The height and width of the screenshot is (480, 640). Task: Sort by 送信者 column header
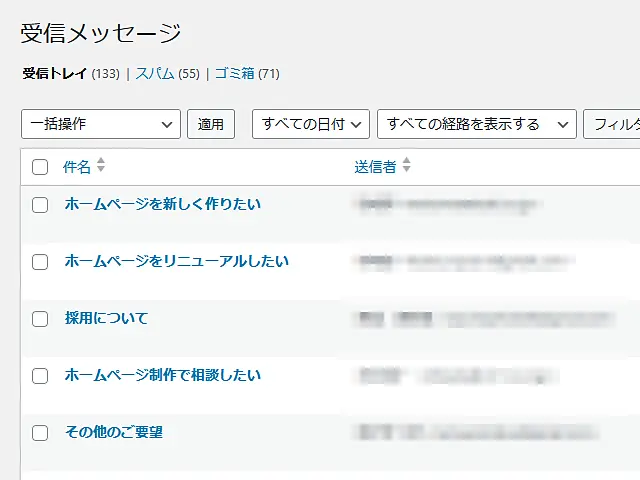click(375, 167)
